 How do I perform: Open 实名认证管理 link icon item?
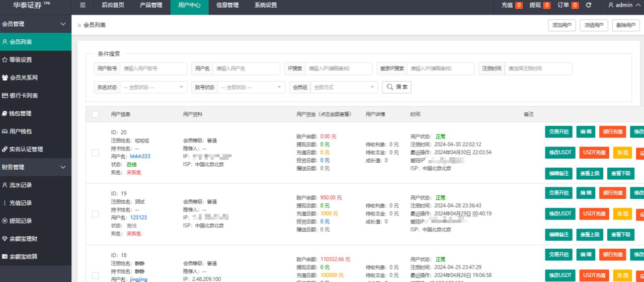[x=5, y=150]
